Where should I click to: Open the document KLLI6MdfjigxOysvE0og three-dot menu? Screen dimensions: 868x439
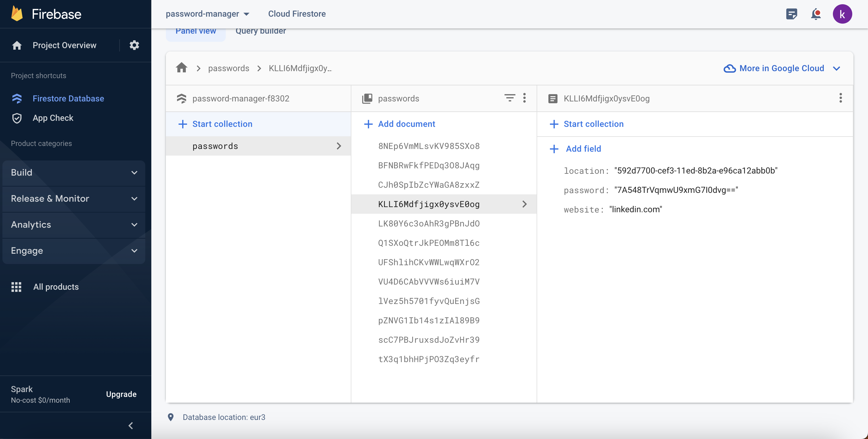click(840, 98)
